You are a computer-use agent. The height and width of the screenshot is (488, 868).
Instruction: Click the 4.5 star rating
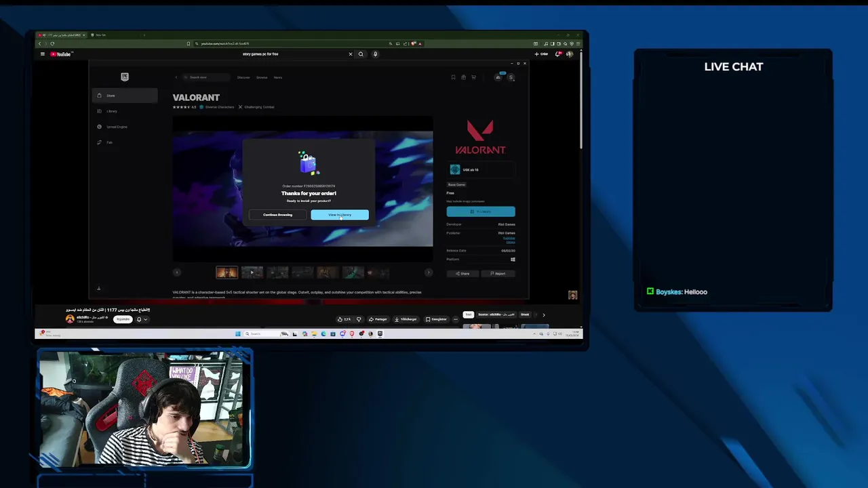tap(184, 107)
